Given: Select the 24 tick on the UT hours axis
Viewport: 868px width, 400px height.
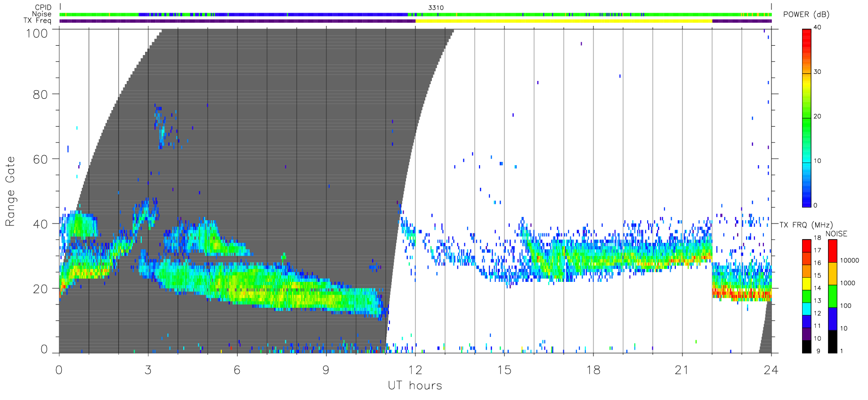Looking at the screenshot, I should point(771,370).
